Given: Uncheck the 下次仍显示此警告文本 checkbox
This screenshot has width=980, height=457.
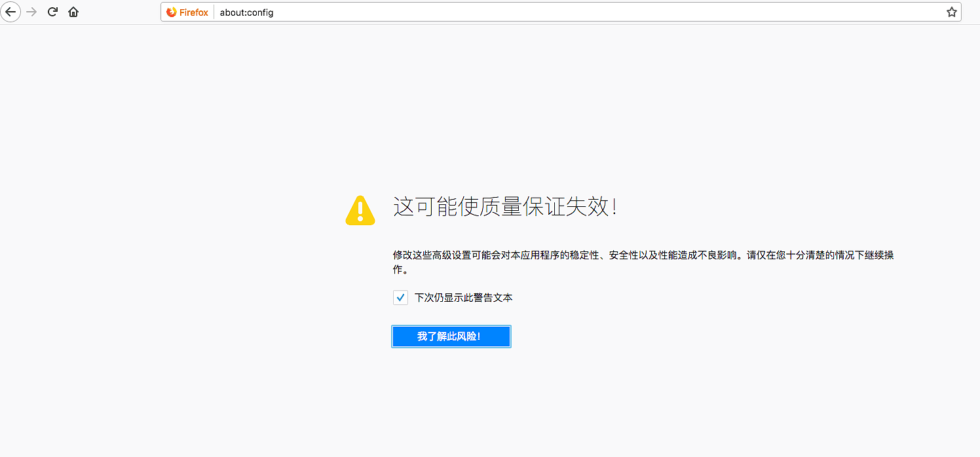Looking at the screenshot, I should pyautogui.click(x=400, y=298).
